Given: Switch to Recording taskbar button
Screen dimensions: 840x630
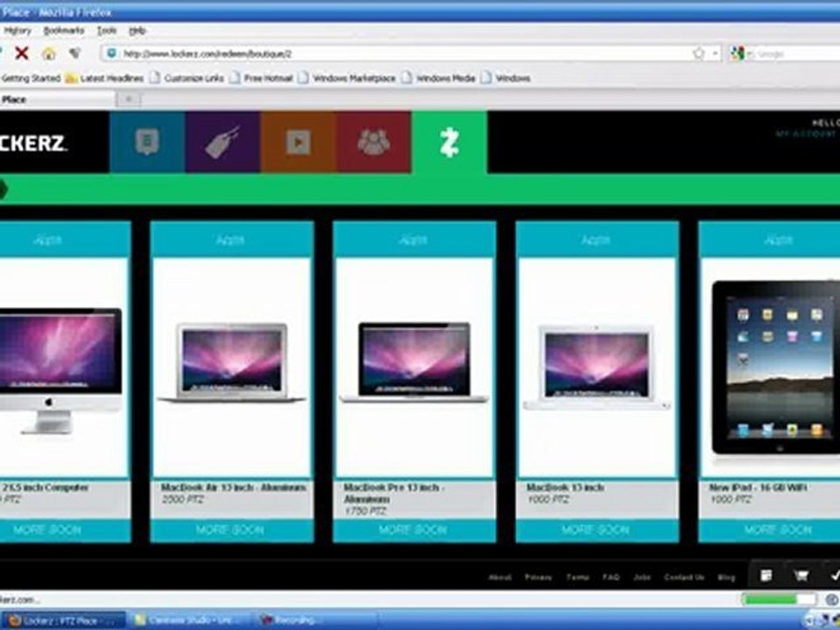Looking at the screenshot, I should (x=316, y=620).
